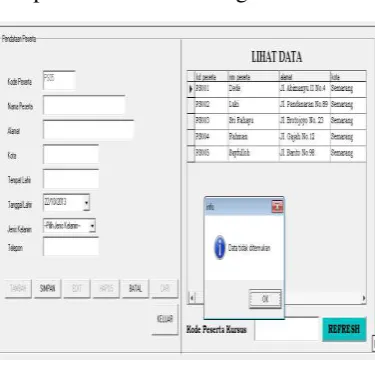Screen dimensions: 375x366
Task: Click the EDIT button
Action: coord(77,288)
